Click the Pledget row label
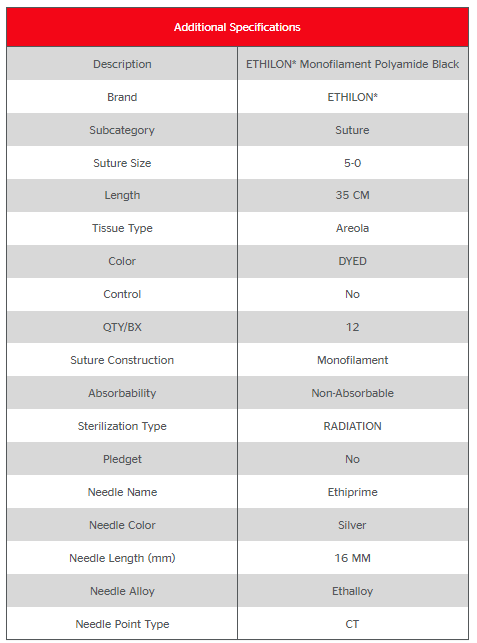This screenshot has height=643, width=477. pos(122,459)
